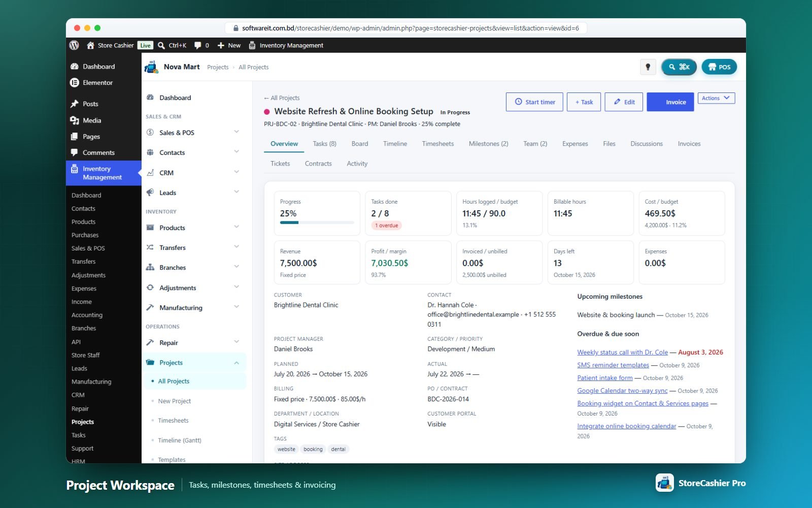Click the 'dental' tag chip

[x=338, y=449]
